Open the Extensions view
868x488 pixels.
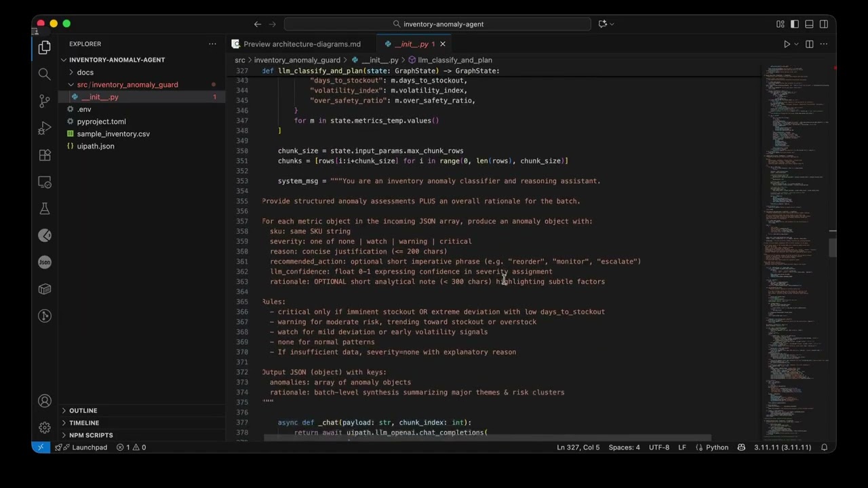(45, 155)
